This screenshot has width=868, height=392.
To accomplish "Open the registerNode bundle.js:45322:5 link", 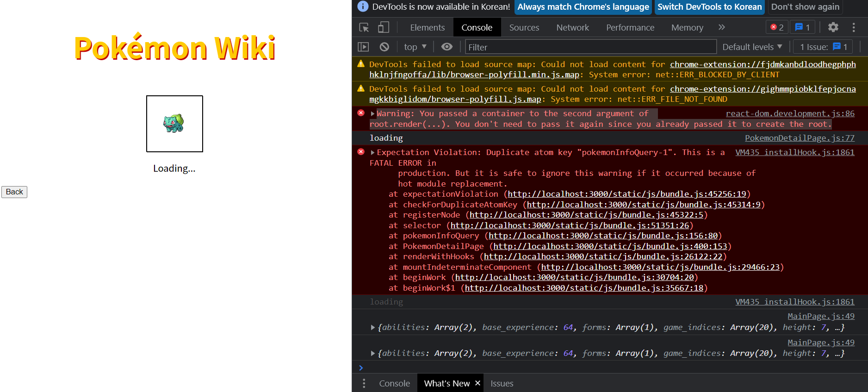I will coord(586,215).
